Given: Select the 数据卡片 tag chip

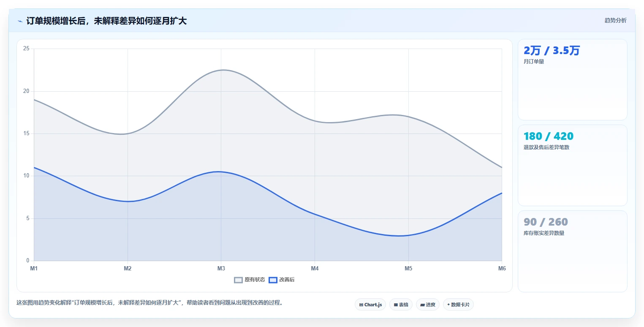Looking at the screenshot, I should (458, 305).
